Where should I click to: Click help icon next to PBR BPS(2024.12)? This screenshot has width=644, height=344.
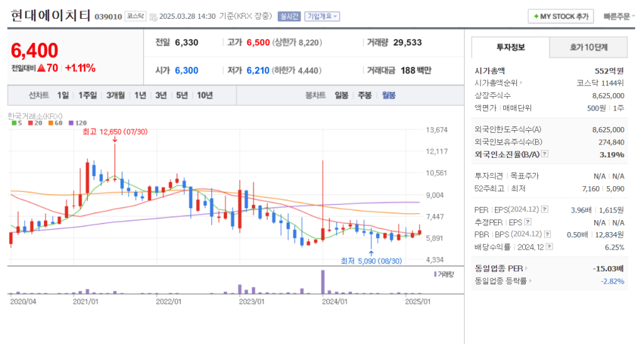coord(548,235)
